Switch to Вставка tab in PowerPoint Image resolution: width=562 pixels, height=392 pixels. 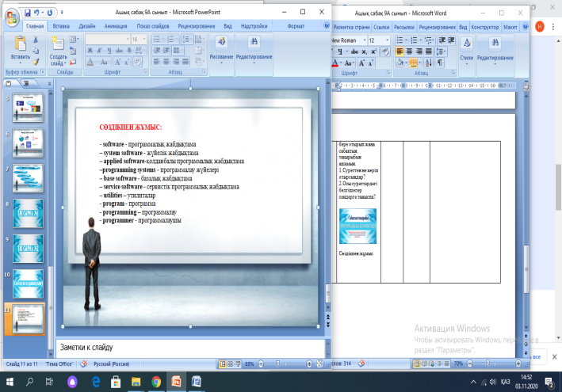61,26
